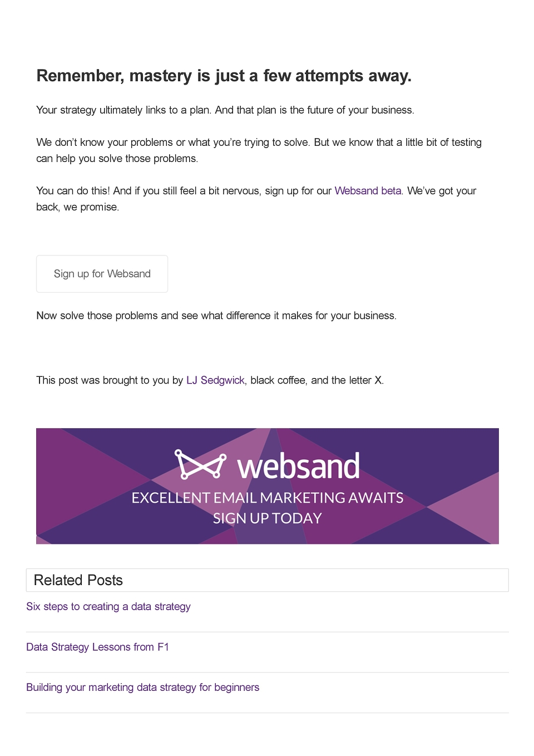The width and height of the screenshot is (534, 756).
Task: Click the text You can do this!
Action: (x=73, y=191)
